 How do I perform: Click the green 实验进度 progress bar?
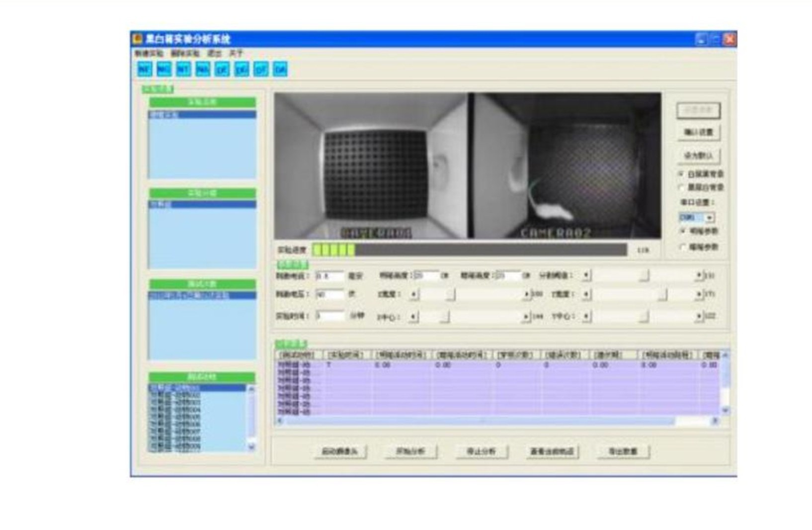(x=470, y=250)
